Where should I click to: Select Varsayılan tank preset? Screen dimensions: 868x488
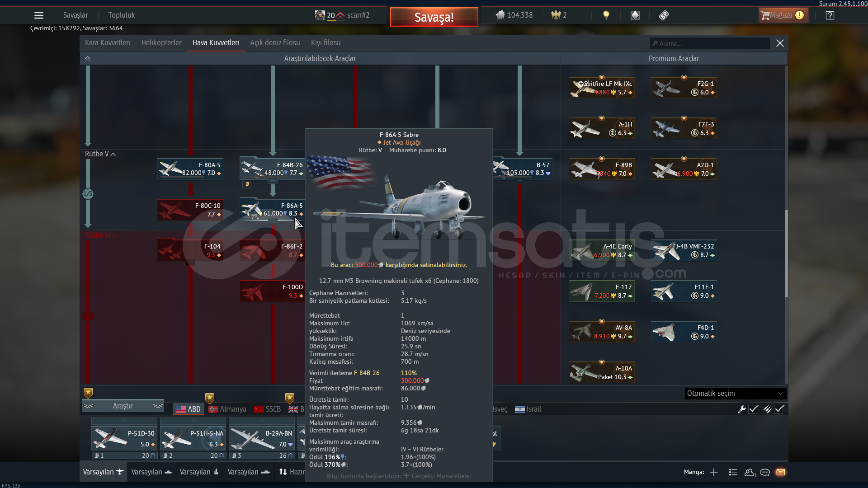point(151,472)
